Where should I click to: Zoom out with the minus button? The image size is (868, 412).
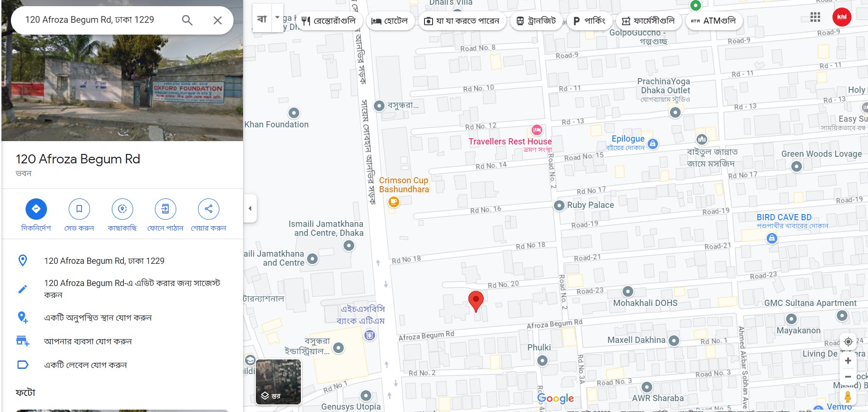[848, 377]
